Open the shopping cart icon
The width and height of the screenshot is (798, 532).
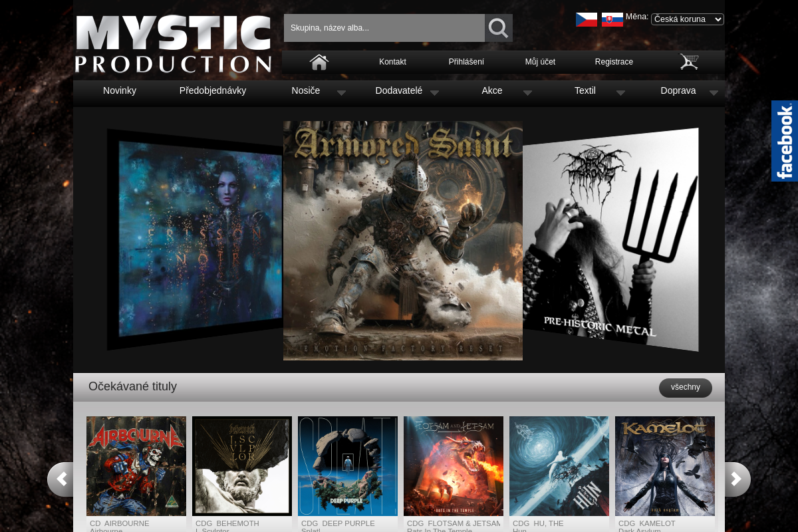pos(689,62)
